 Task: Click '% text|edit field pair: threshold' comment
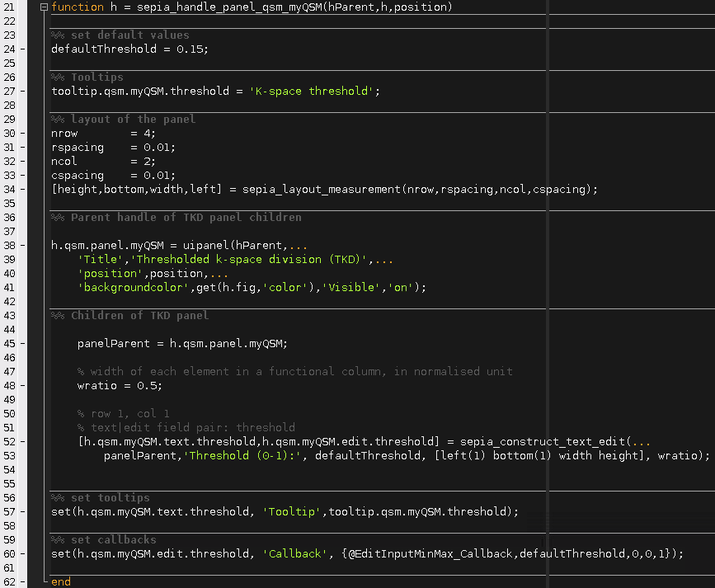[x=186, y=428]
